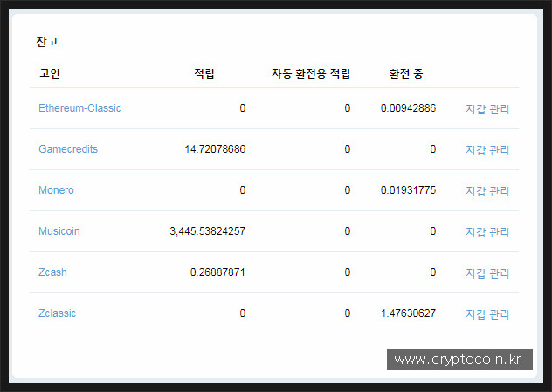Select the 환전 중 column header
The width and height of the screenshot is (552, 392).
pos(406,73)
